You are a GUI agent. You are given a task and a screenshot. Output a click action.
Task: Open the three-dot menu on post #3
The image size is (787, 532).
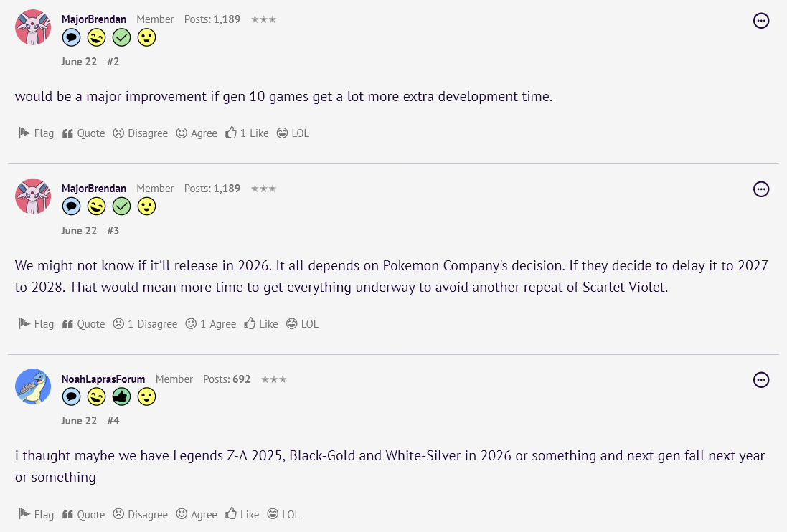761,189
